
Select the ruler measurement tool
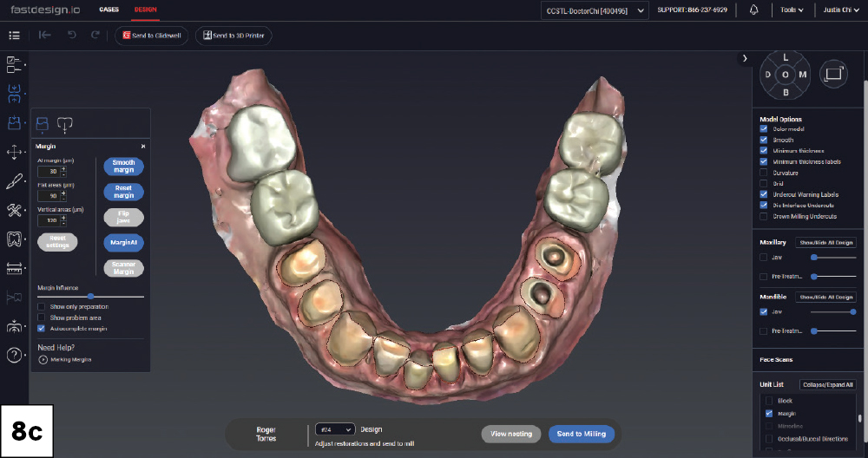(x=14, y=268)
